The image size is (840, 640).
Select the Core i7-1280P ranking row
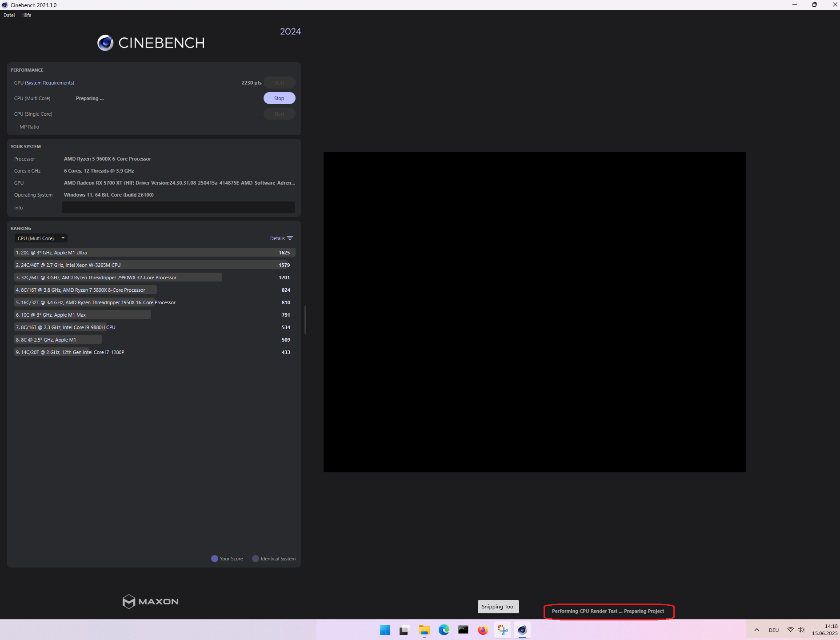[x=155, y=352]
